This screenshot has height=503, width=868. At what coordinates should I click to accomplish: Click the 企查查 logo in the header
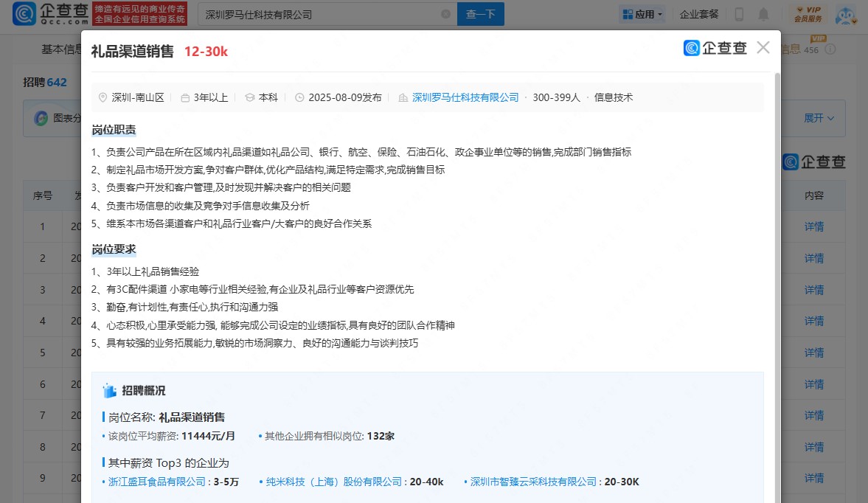pos(50,13)
